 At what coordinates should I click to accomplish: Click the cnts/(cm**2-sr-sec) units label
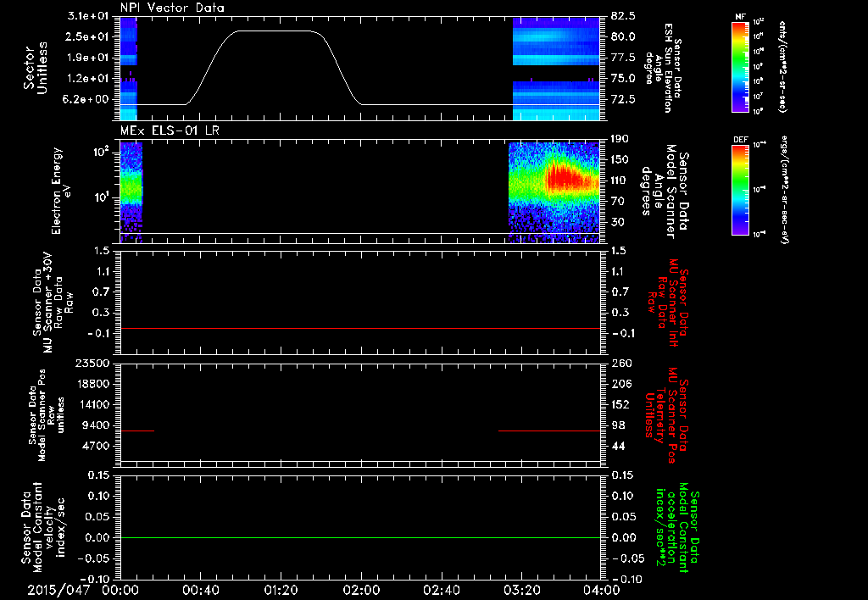click(x=782, y=66)
